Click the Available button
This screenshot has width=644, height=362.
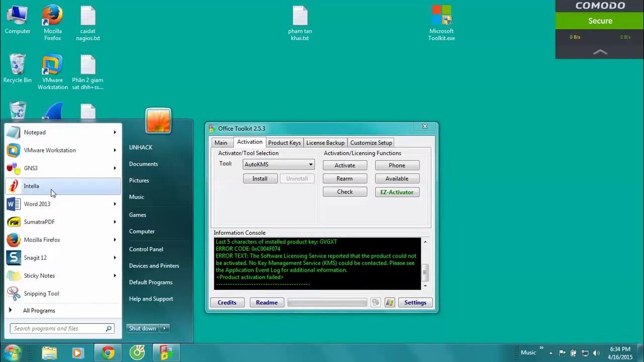tap(397, 178)
